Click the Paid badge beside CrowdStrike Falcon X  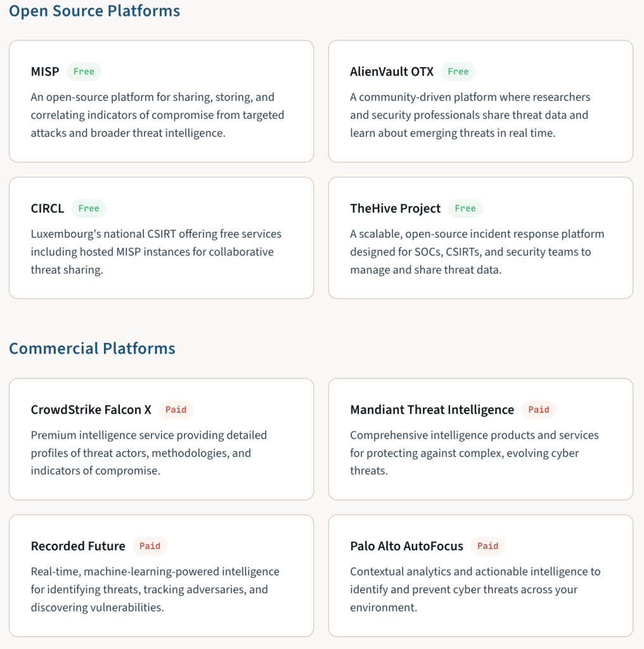coord(176,410)
